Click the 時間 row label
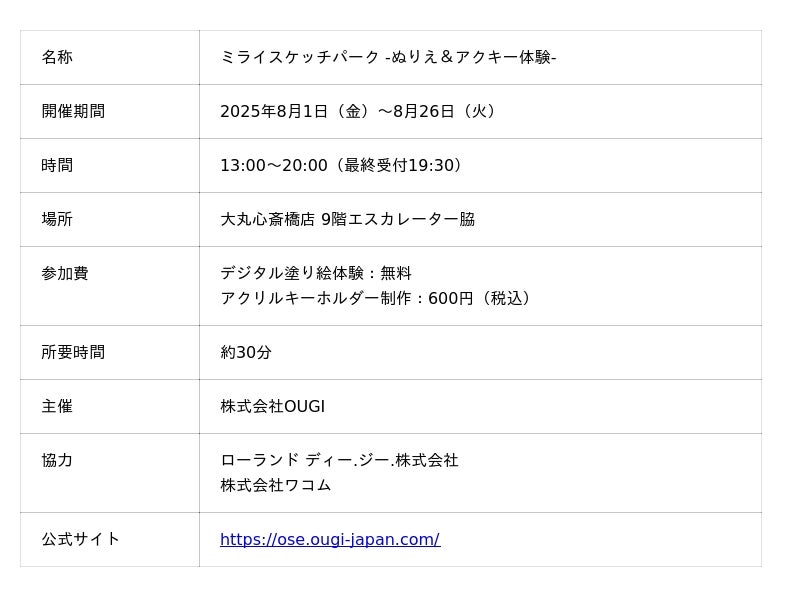This screenshot has width=800, height=597. click(57, 166)
